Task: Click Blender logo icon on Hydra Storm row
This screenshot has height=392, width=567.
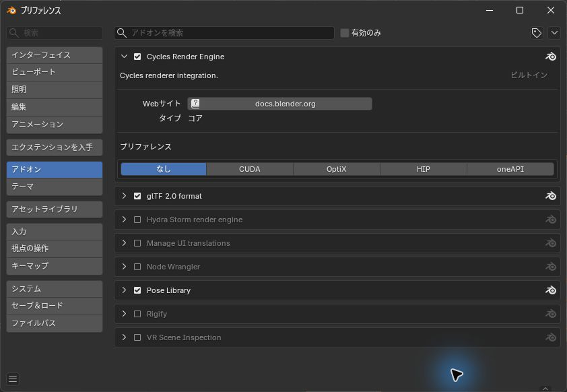Action: pyautogui.click(x=550, y=220)
